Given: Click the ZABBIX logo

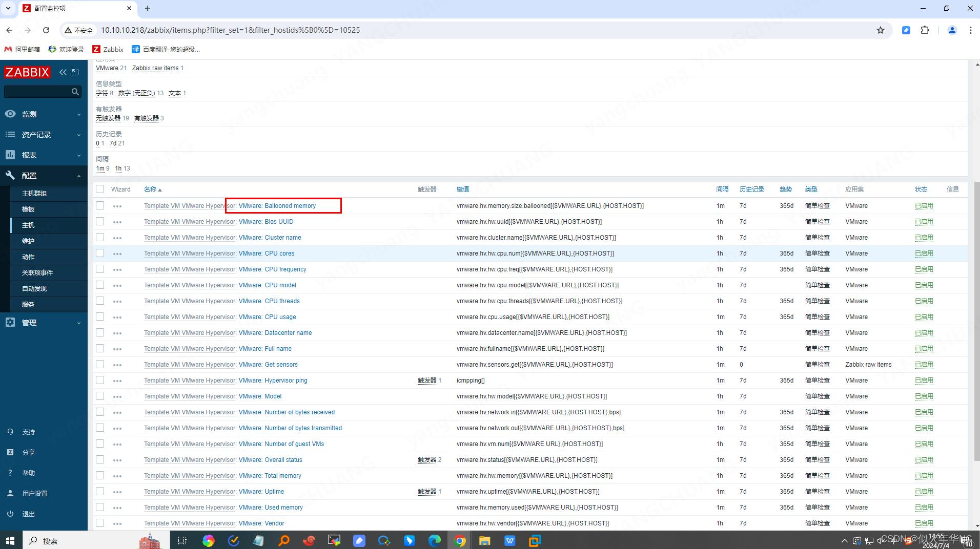Looking at the screenshot, I should (x=27, y=72).
